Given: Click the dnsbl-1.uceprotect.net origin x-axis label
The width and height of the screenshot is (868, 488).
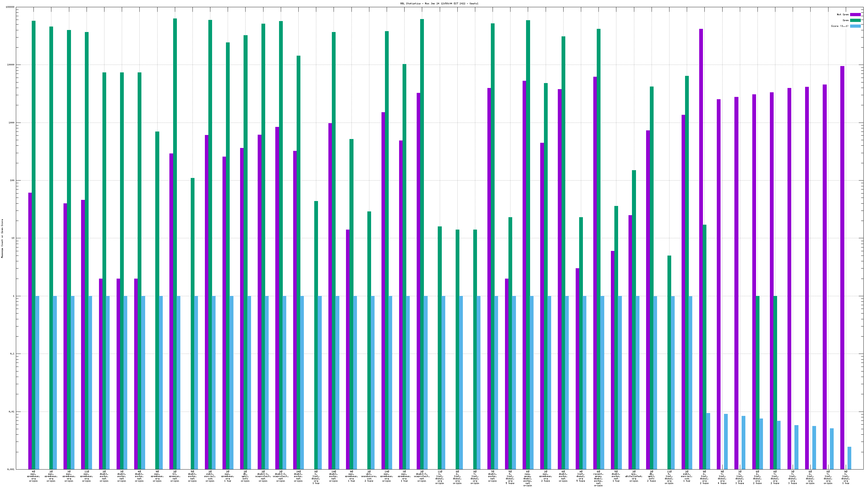Looking at the screenshot, I should (263, 476).
